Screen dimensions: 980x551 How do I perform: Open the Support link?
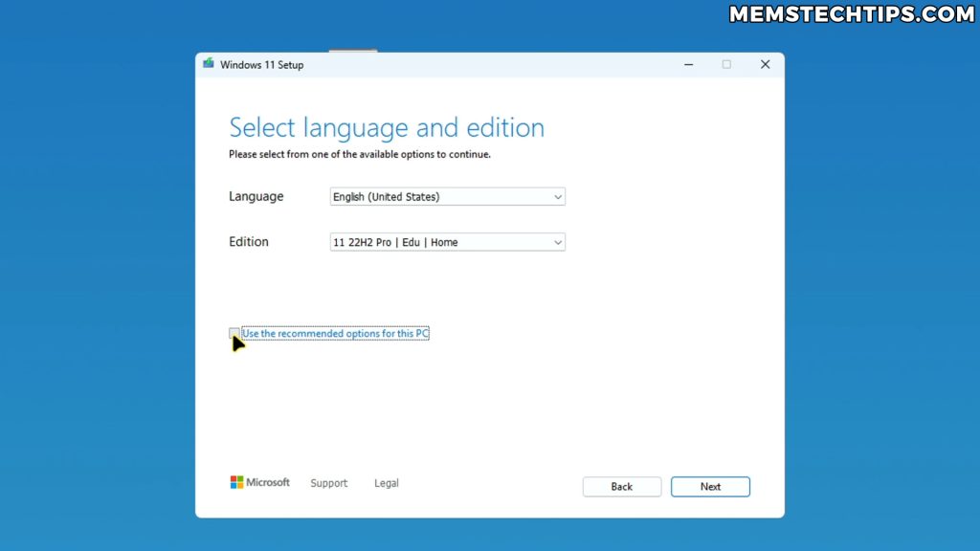point(329,483)
